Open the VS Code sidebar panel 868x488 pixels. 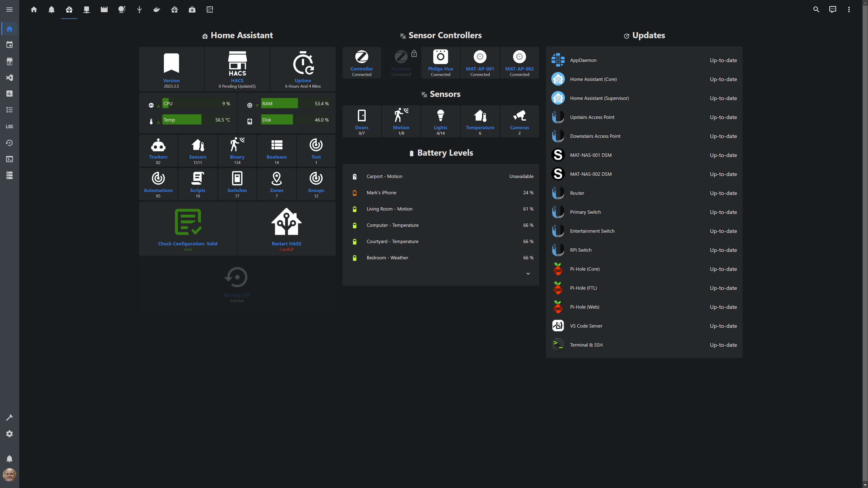(9, 78)
